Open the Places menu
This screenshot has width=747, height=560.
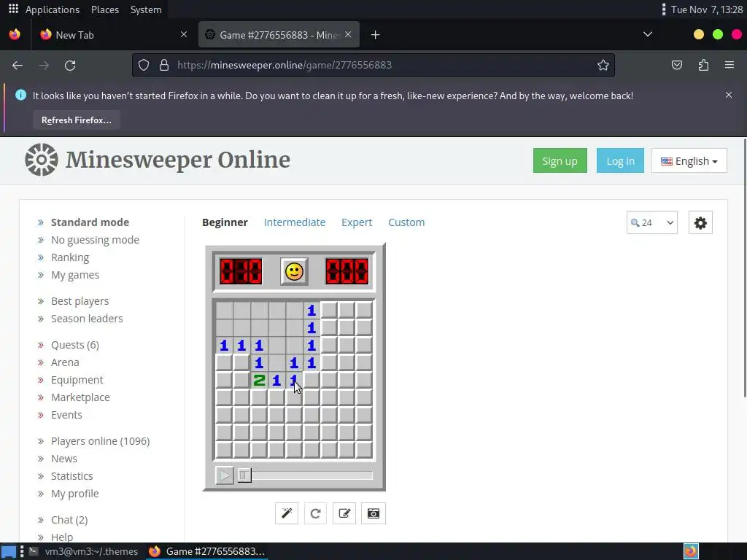[x=105, y=9]
